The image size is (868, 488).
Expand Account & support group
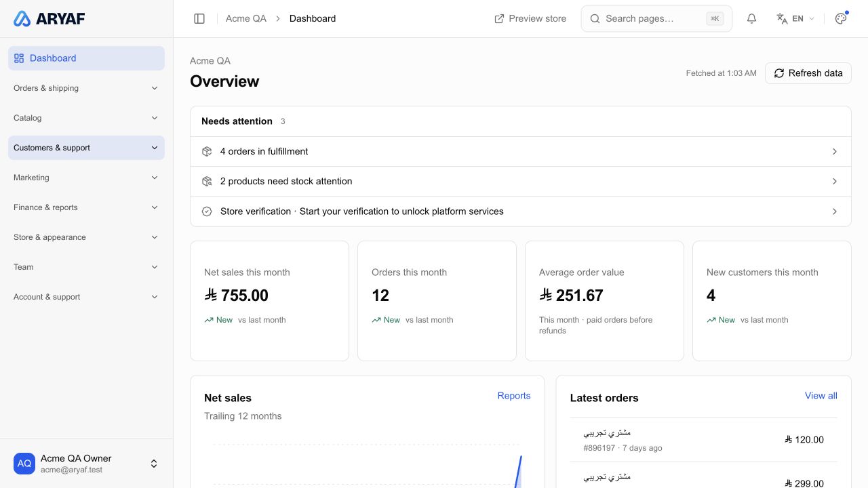(x=86, y=297)
